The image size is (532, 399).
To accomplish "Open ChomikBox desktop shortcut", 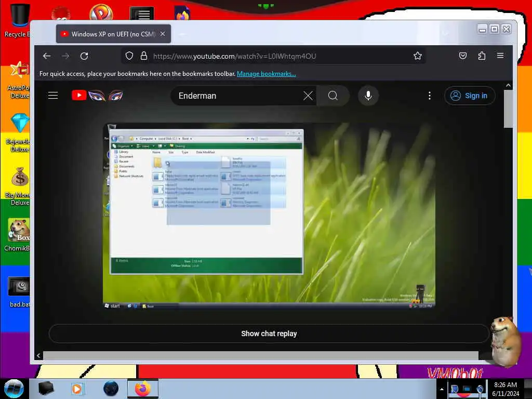I will point(18,235).
